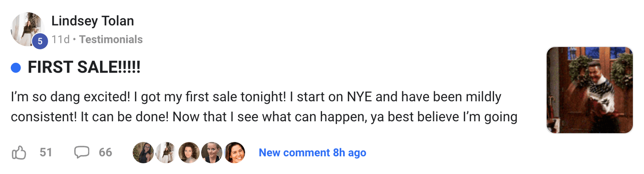Click the first commenter avatar

coord(143,153)
